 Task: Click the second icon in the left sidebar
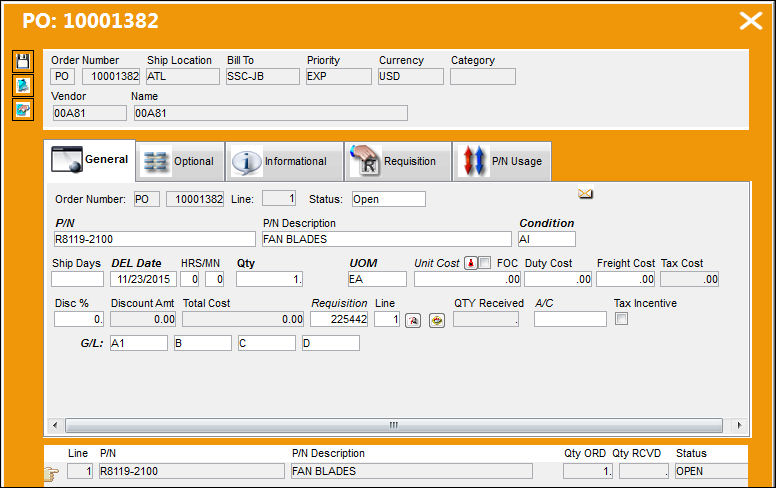click(x=23, y=86)
